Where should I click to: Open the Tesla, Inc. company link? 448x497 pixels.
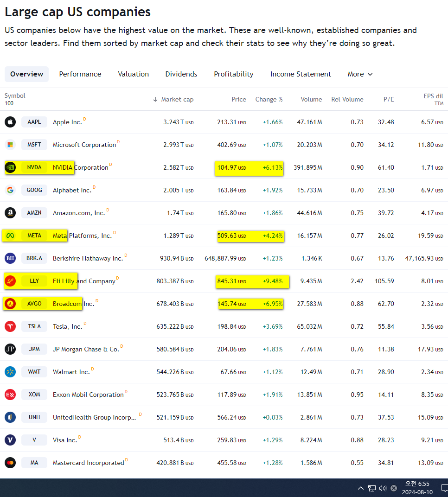click(x=68, y=326)
